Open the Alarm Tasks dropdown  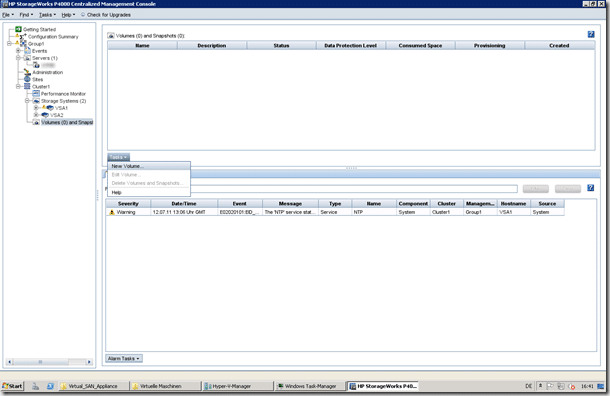coord(124,358)
